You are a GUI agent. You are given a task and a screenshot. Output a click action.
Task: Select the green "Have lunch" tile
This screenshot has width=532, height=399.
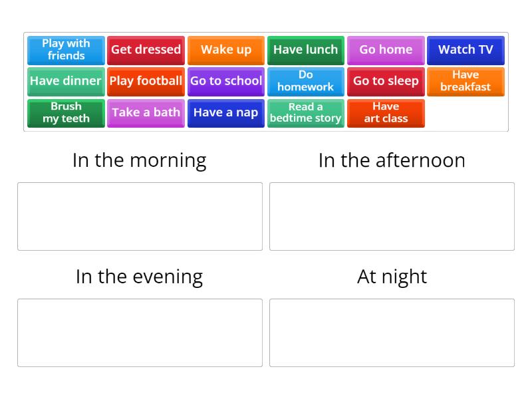coord(306,50)
